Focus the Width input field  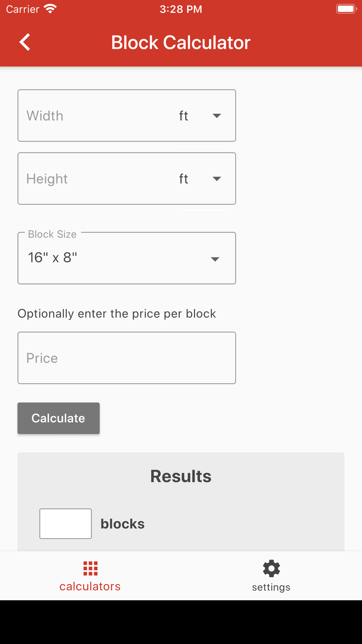(x=96, y=116)
